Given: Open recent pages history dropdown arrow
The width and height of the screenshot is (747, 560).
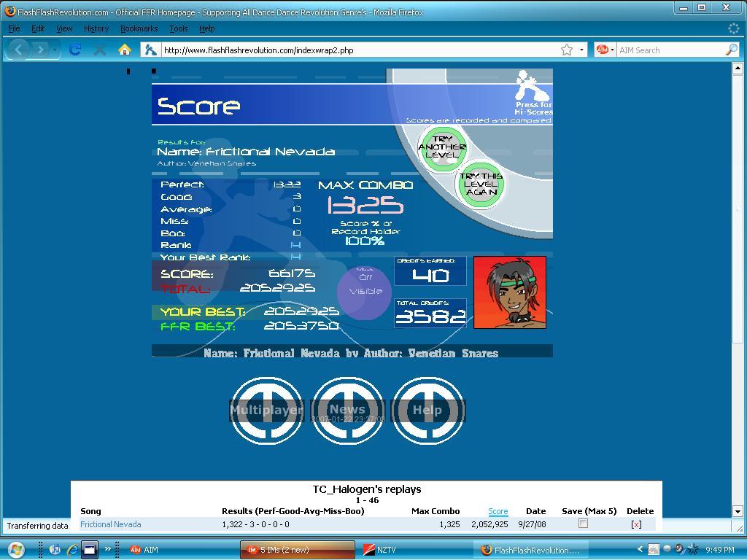Looking at the screenshot, I should click(x=55, y=50).
